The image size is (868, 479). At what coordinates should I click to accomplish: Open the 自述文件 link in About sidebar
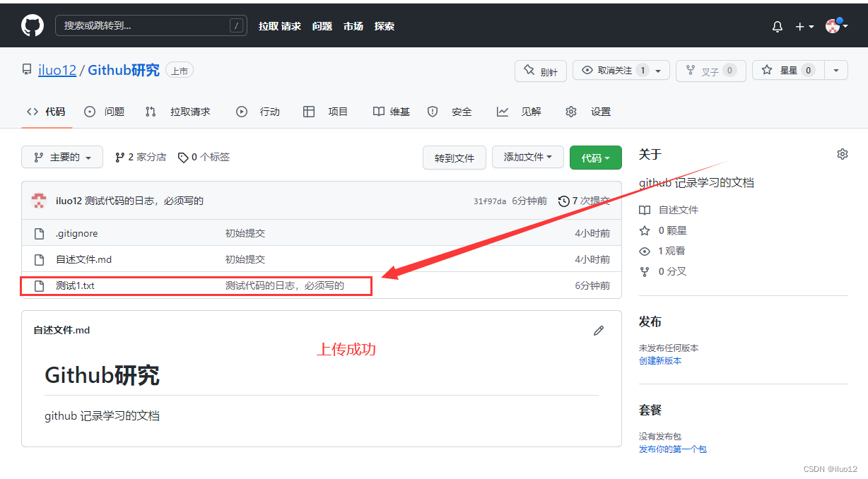pos(669,210)
